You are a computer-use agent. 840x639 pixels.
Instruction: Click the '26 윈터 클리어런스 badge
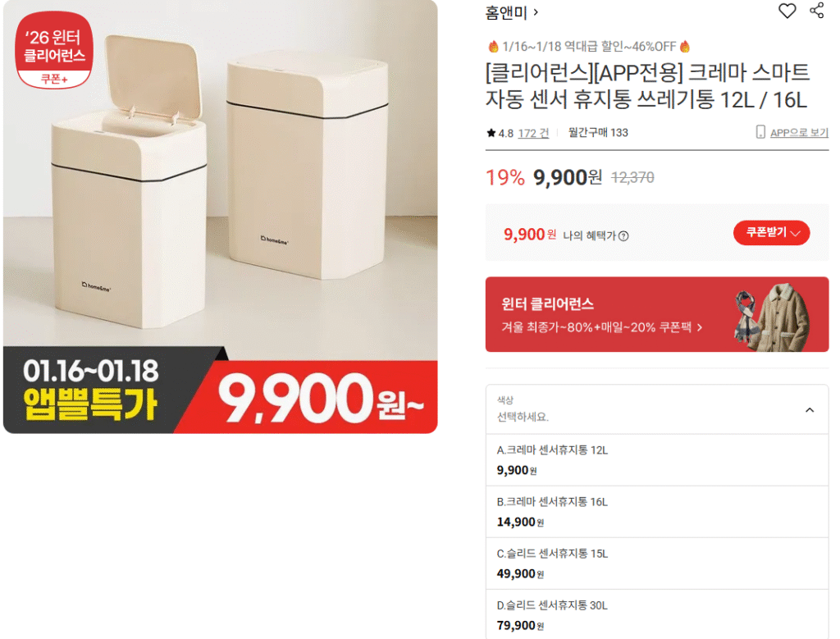54,50
